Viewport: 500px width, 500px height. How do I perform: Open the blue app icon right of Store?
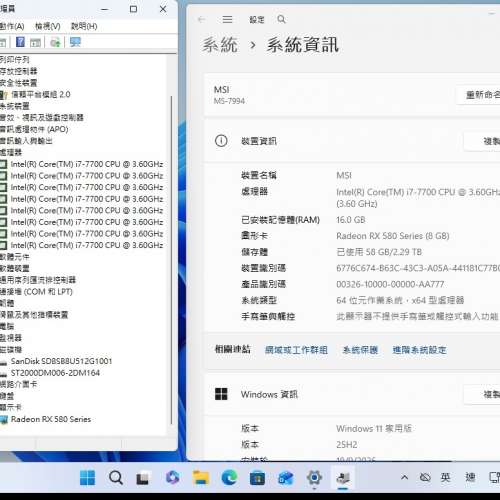tap(286, 478)
